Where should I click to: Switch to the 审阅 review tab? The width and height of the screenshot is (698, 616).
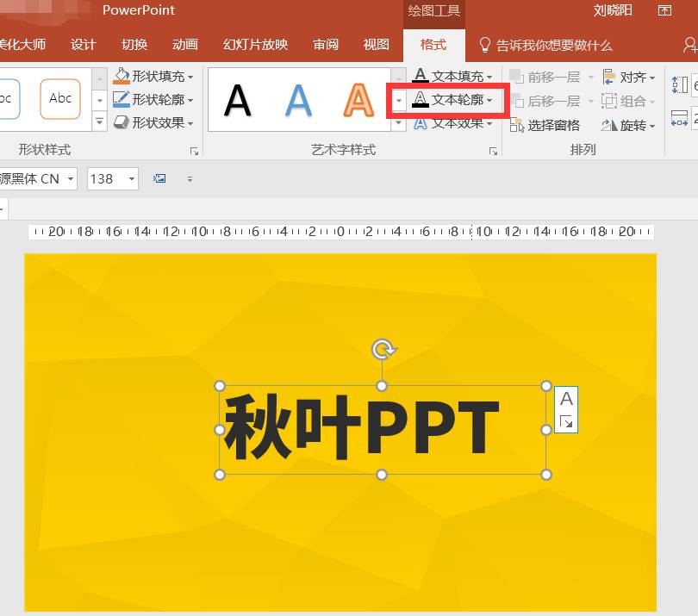[x=326, y=45]
